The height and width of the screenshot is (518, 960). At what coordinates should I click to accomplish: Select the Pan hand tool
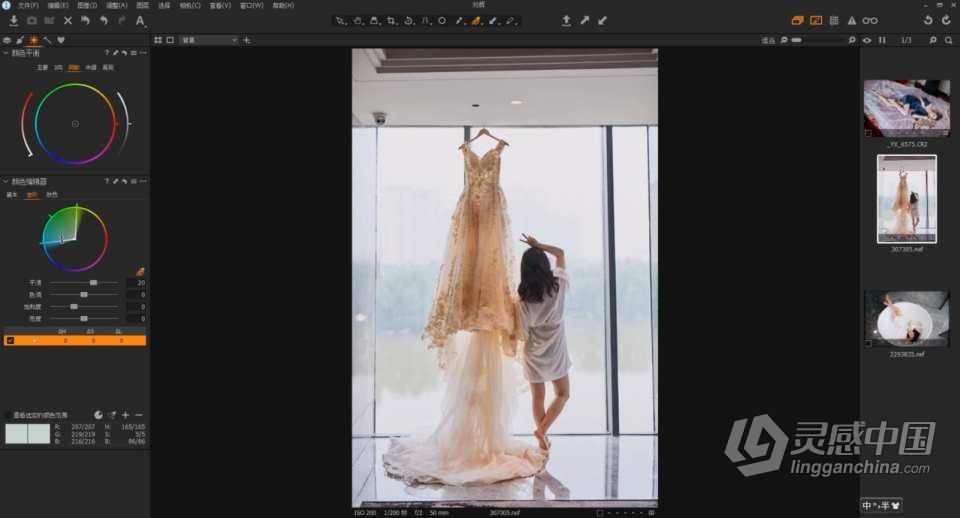(x=358, y=21)
